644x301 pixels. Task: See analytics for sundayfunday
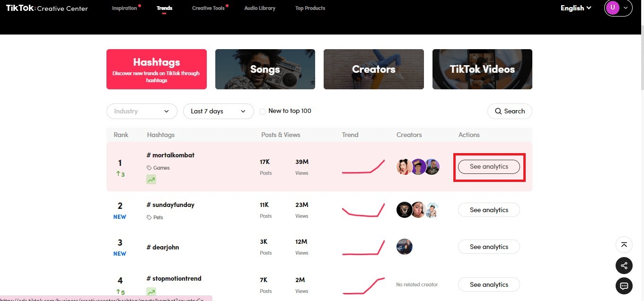pos(489,210)
